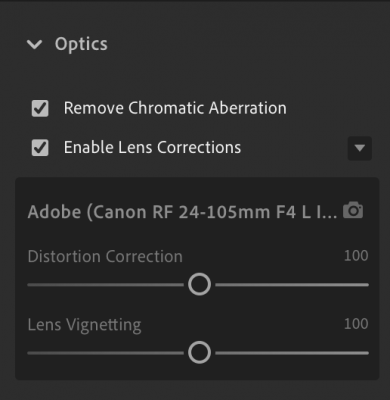Click the Lens Vignetting label
Image resolution: width=390 pixels, height=400 pixels.
point(84,325)
